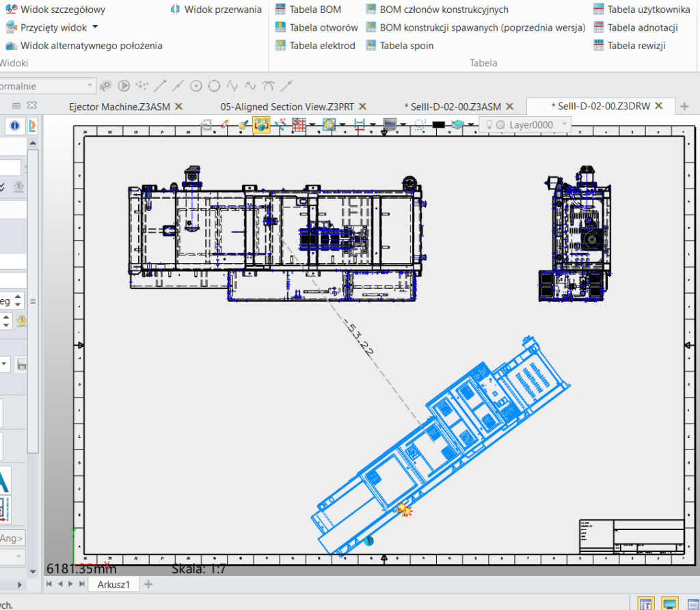The image size is (700, 610).
Task: Add a new sheet with plus button
Action: (148, 584)
